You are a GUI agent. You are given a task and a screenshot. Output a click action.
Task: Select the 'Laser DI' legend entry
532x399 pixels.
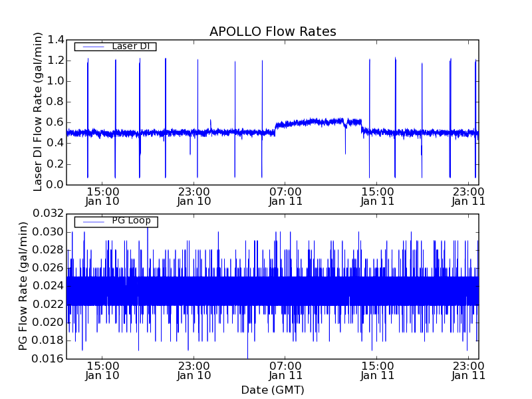point(115,47)
